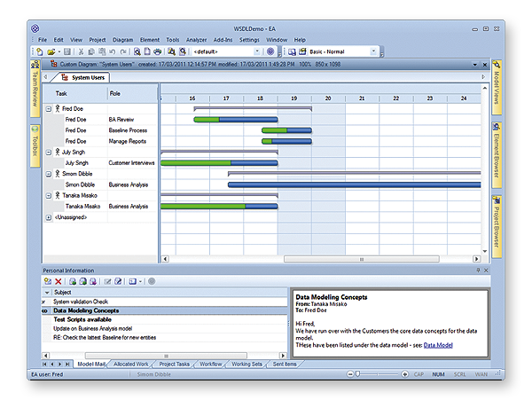Click the Fred Doe resource person icon
The height and width of the screenshot is (400, 532).
point(58,108)
